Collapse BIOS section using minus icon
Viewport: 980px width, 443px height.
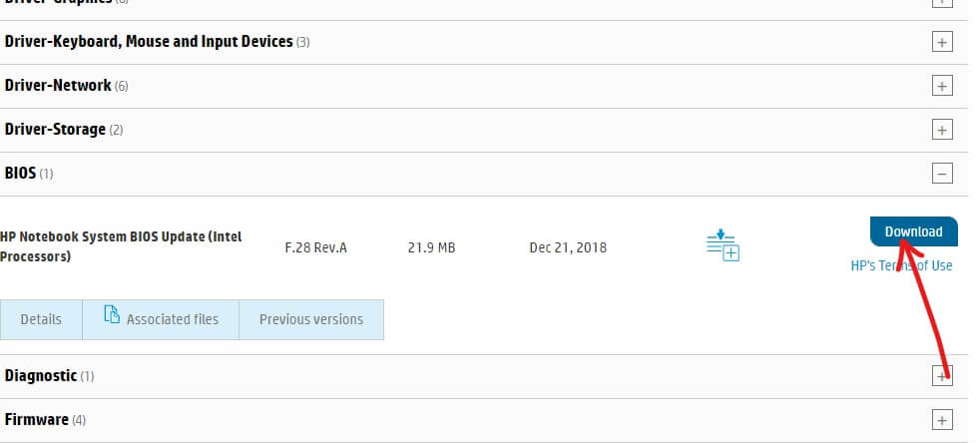click(x=941, y=174)
